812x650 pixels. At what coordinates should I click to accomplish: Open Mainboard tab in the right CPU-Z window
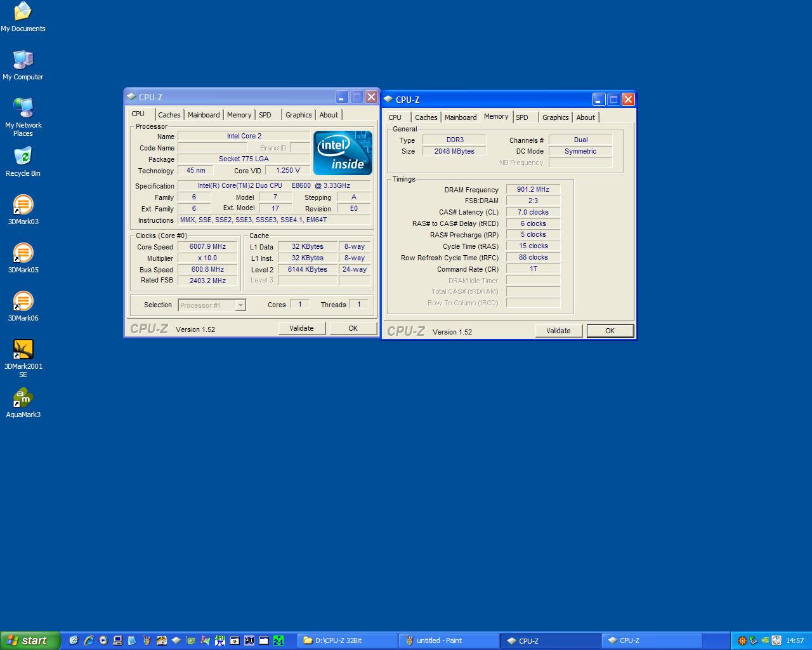pyautogui.click(x=461, y=117)
